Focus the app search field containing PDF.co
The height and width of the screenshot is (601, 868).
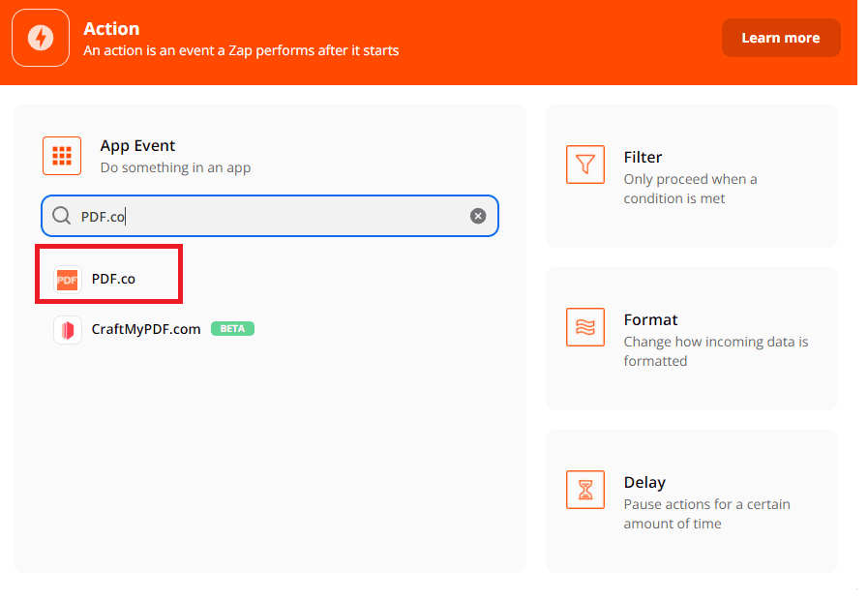[271, 216]
